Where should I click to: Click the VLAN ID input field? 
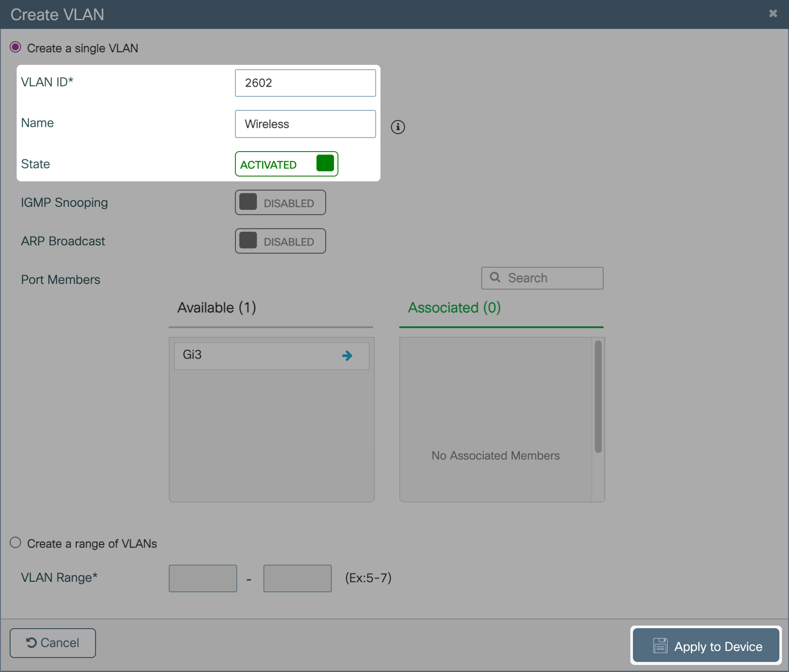[x=305, y=83]
